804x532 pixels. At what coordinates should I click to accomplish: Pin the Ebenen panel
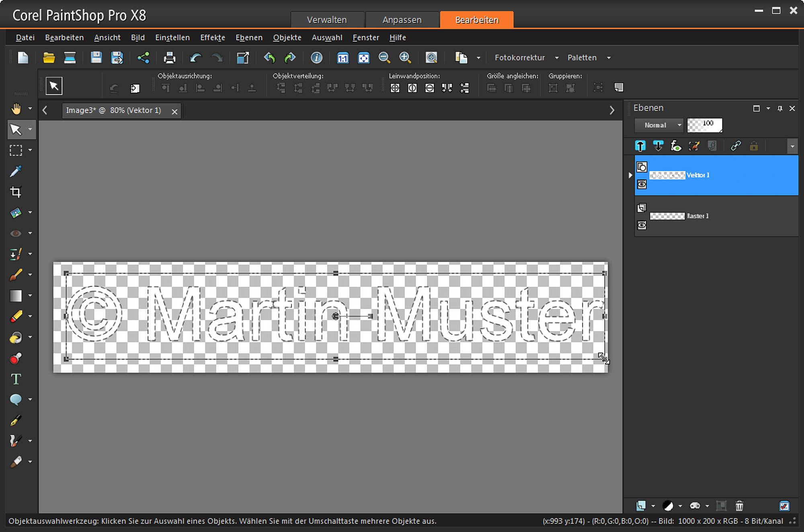[x=780, y=108]
